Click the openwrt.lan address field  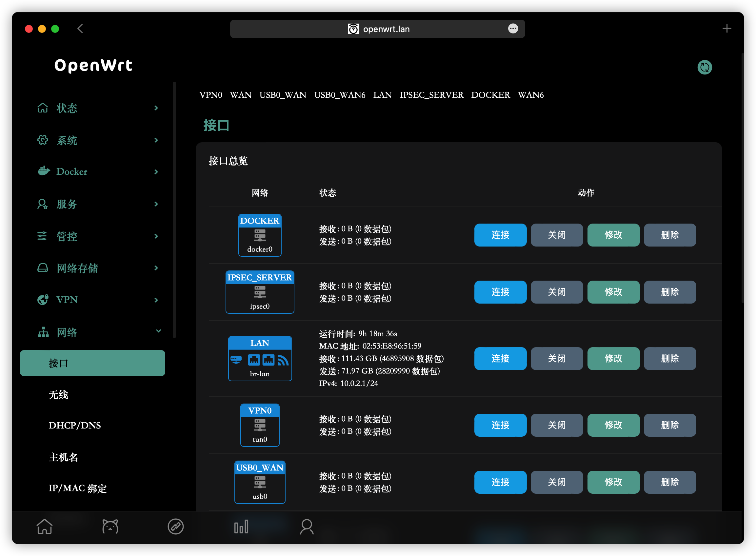coord(378,29)
